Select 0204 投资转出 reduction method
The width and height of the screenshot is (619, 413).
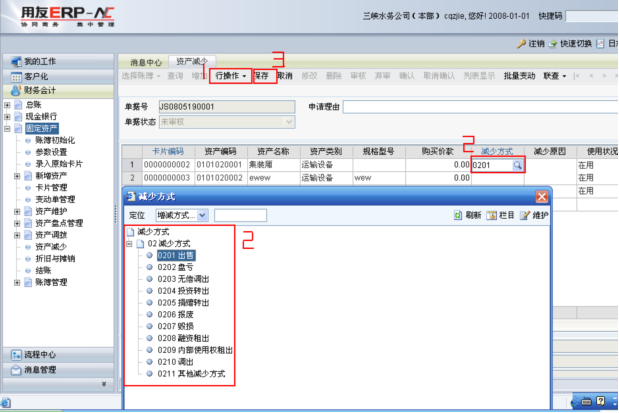click(183, 291)
